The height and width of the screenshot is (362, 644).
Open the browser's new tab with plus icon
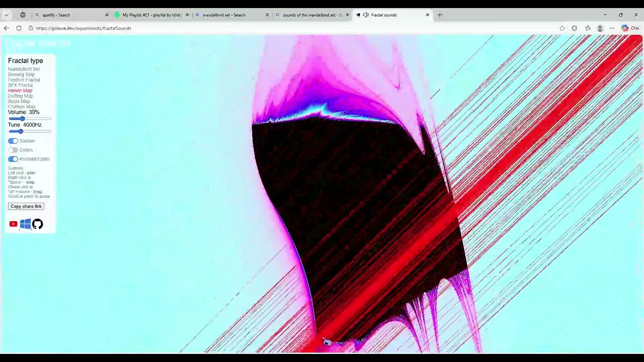click(440, 15)
